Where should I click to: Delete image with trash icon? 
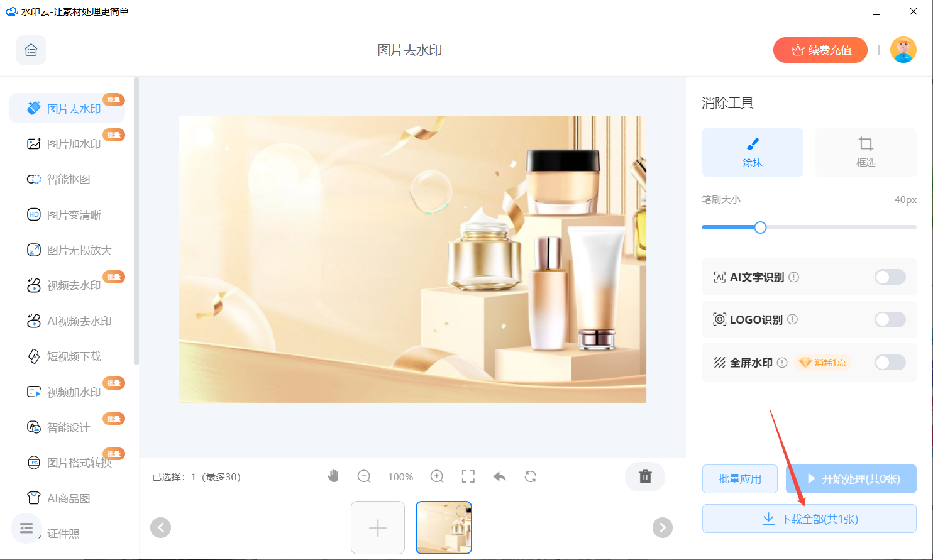coord(644,476)
